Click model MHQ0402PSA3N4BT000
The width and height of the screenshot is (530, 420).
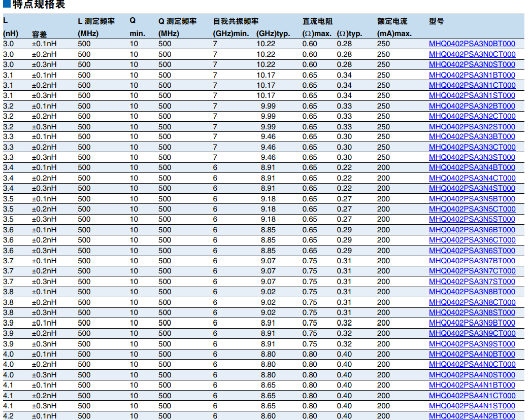point(472,167)
